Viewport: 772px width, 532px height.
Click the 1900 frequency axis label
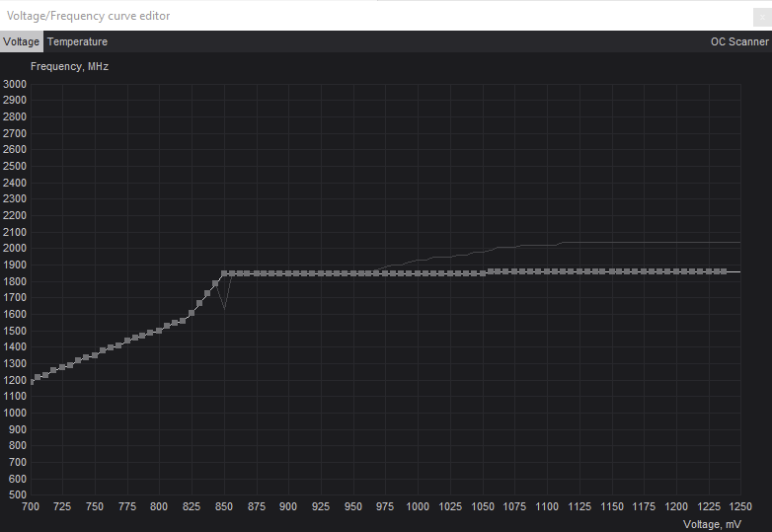click(14, 266)
